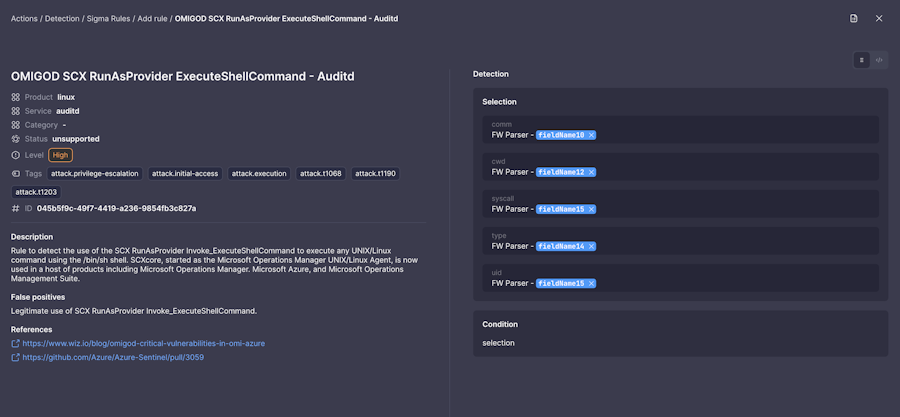
Task: Click the syscall field mapping input
Action: click(x=680, y=204)
